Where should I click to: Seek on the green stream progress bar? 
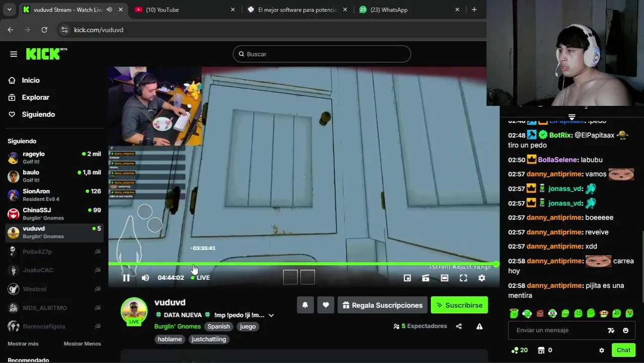tap(302, 264)
